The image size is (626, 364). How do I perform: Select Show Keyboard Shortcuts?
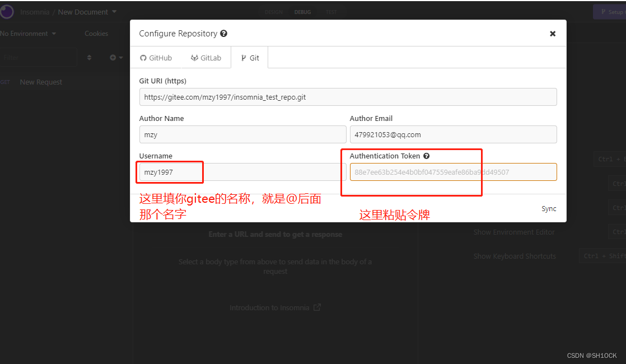pyautogui.click(x=515, y=256)
